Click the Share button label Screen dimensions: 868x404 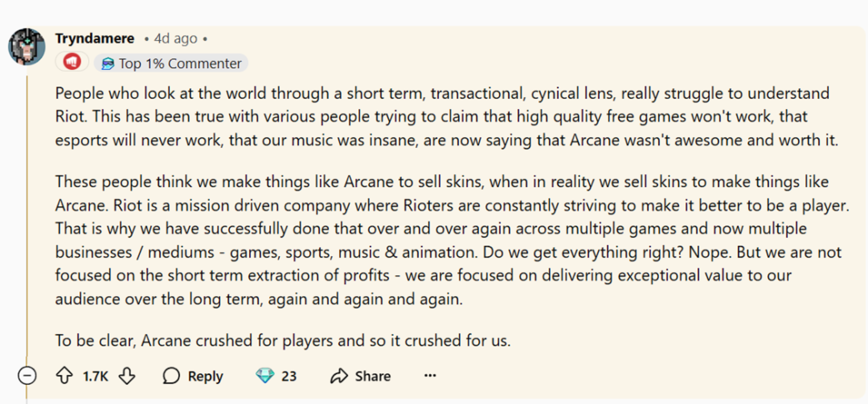(372, 376)
